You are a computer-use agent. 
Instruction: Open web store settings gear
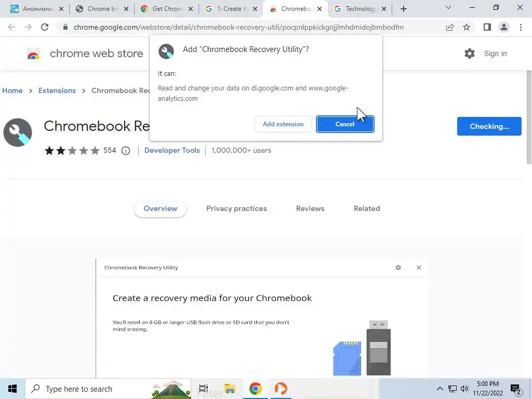point(470,54)
